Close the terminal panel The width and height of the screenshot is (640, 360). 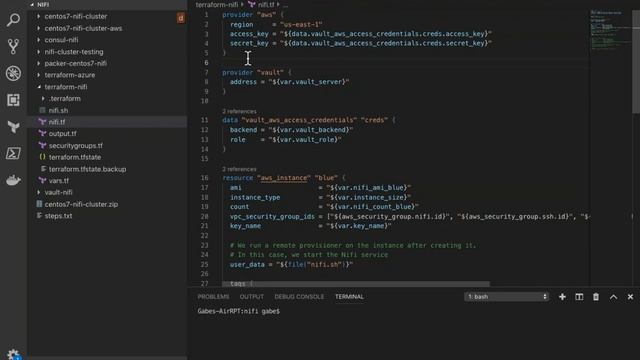[x=630, y=297]
